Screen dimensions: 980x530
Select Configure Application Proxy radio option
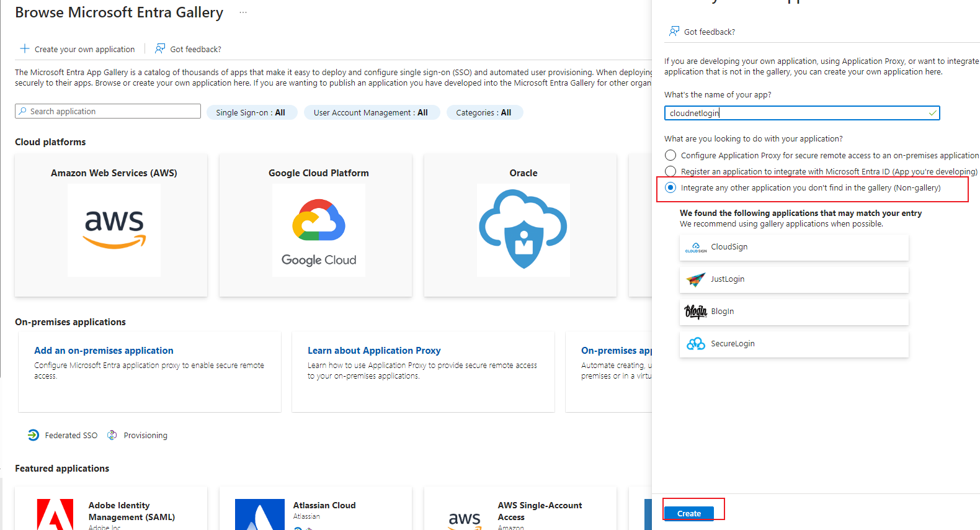coord(670,155)
